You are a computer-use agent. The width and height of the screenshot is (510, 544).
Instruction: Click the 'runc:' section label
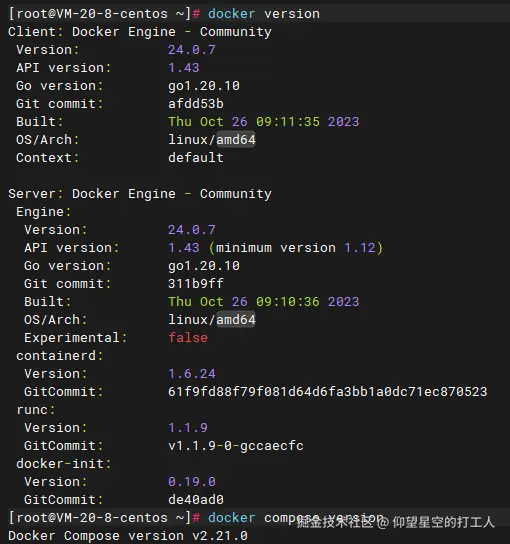click(x=36, y=410)
